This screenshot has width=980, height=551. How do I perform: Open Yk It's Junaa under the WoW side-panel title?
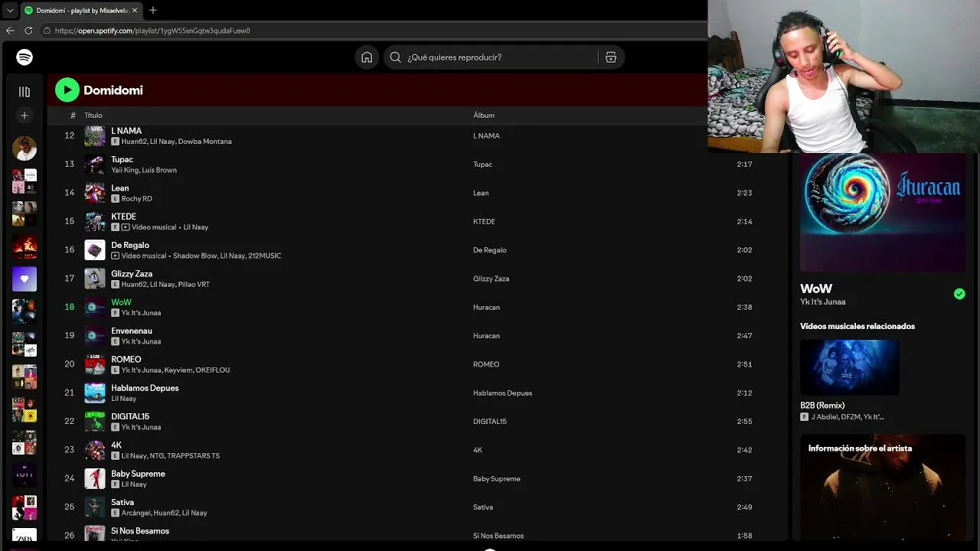823,302
